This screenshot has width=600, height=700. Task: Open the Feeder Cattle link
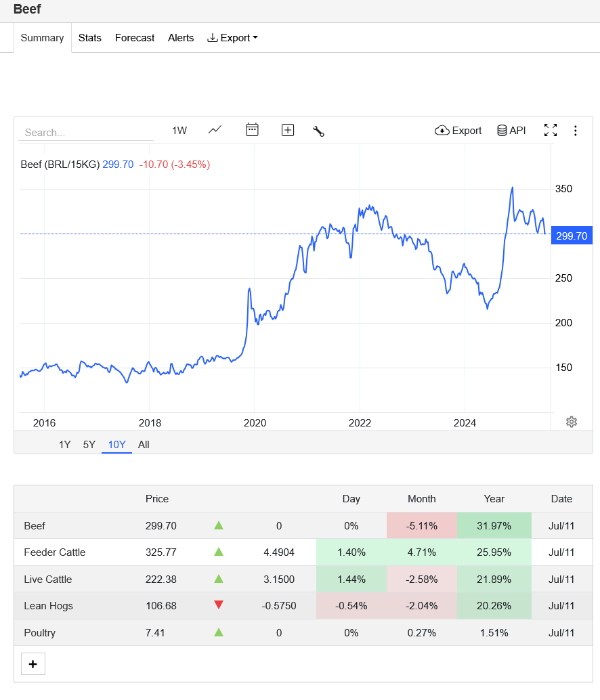click(55, 552)
